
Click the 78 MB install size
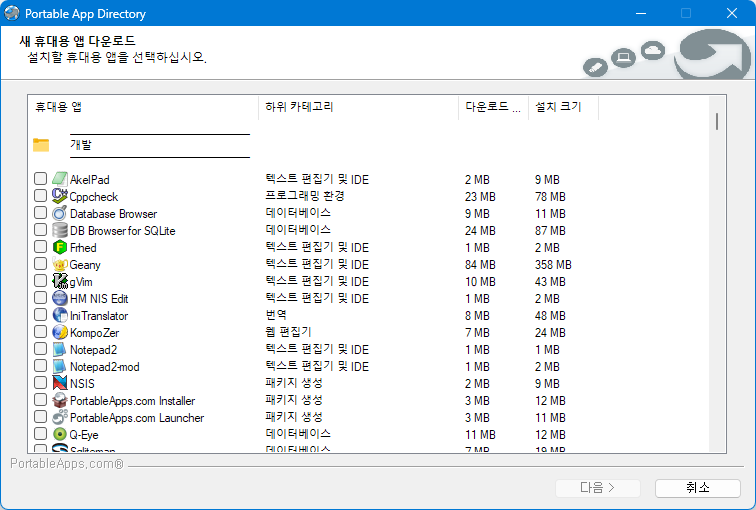(550, 197)
